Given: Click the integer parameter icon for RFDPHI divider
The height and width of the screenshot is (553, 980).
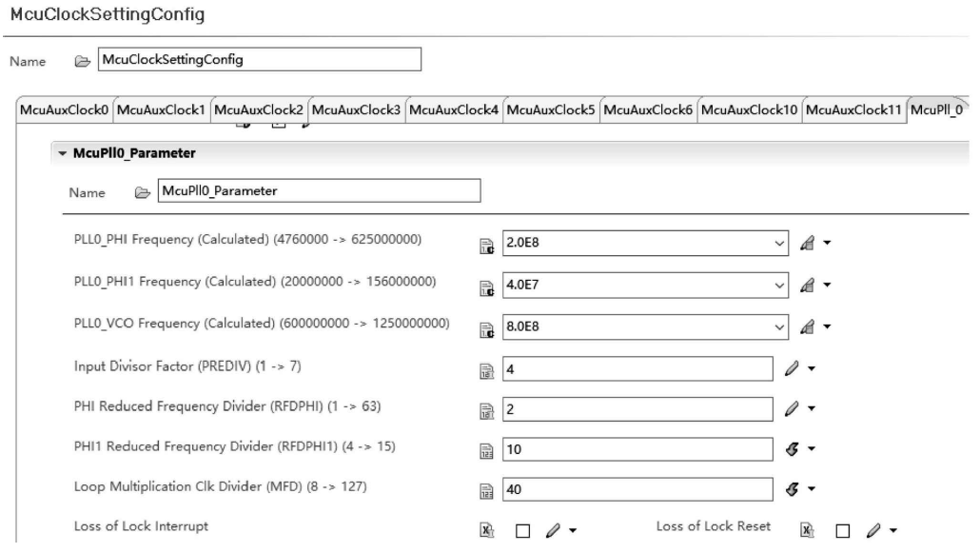Looking at the screenshot, I should tap(486, 411).
